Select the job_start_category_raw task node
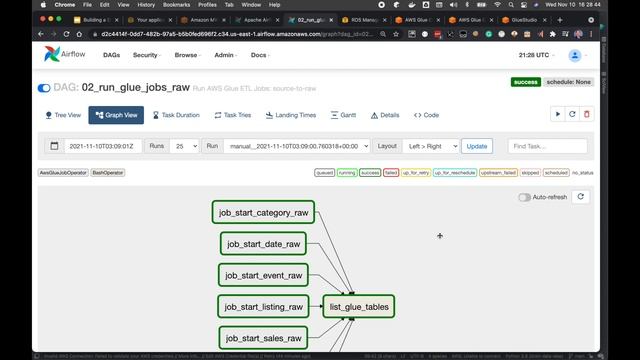640x360 pixels. point(263,212)
